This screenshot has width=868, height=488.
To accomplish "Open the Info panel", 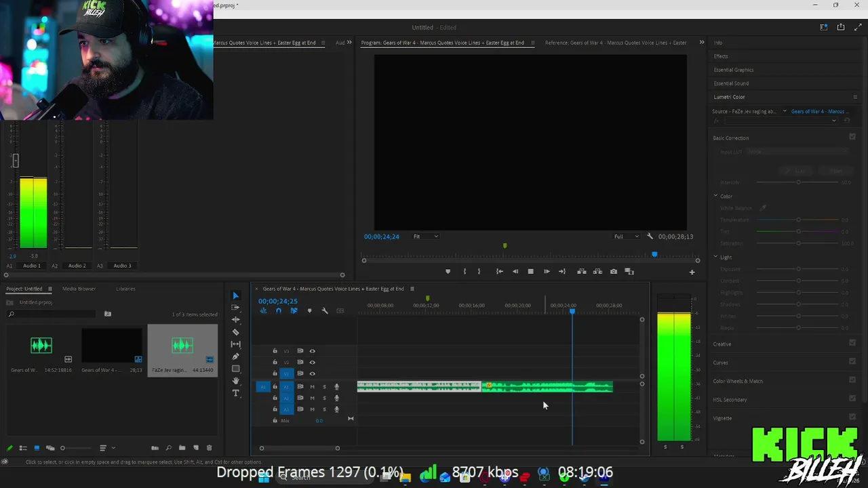I will coord(718,43).
